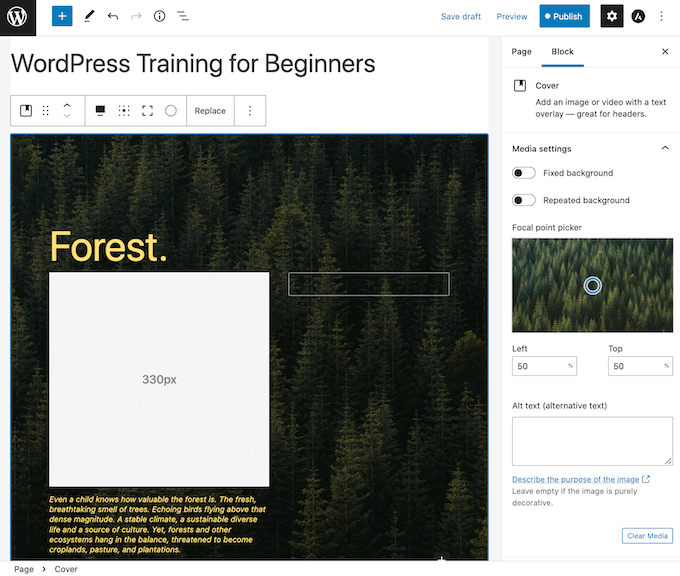This screenshot has width=680, height=576.
Task: Open the document details info icon
Action: coord(159,17)
